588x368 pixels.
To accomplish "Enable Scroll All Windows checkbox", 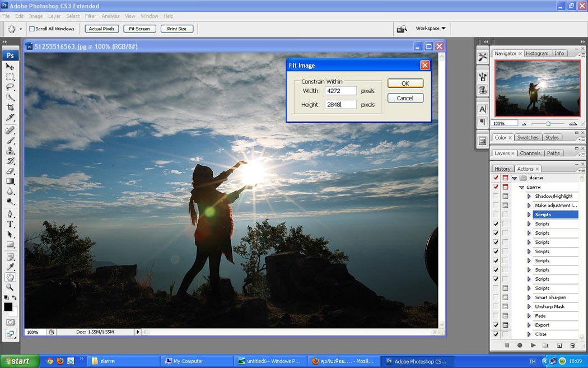I will click(x=32, y=29).
